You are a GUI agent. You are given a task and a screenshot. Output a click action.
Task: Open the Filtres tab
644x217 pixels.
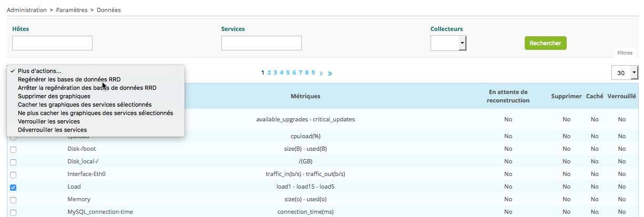625,53
